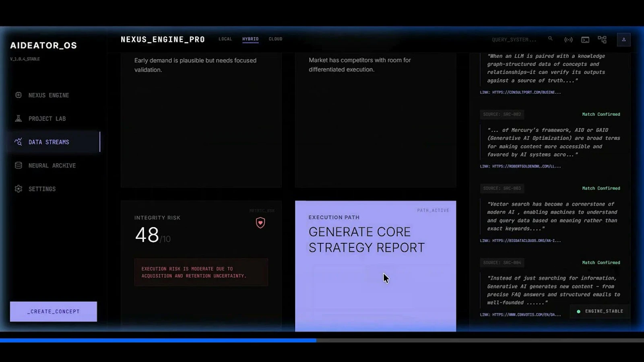Click Match Confirmed for SRC-002

pyautogui.click(x=601, y=114)
